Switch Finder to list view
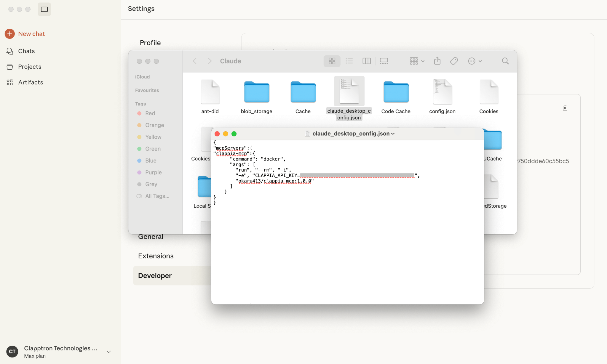This screenshot has width=607, height=364. tap(349, 61)
